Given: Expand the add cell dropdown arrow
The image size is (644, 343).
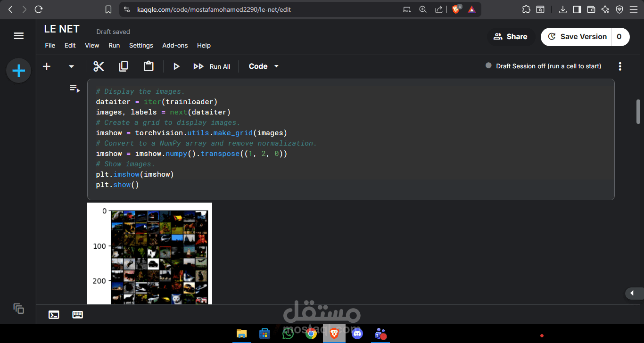Looking at the screenshot, I should coord(72,66).
